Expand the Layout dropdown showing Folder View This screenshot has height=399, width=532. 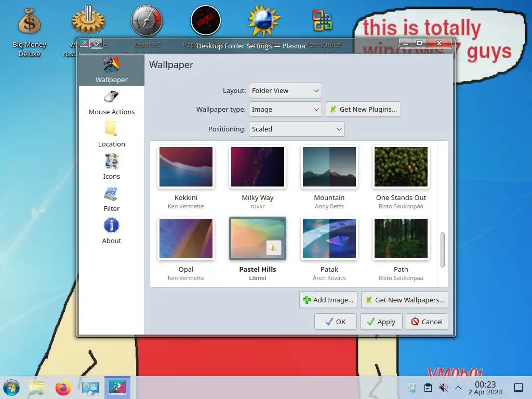click(x=285, y=90)
